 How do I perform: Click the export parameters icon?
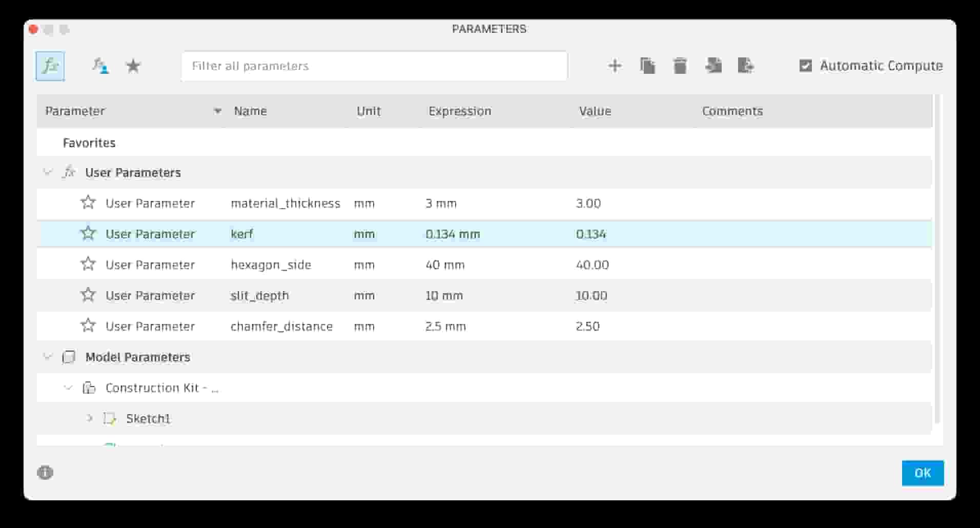click(746, 66)
